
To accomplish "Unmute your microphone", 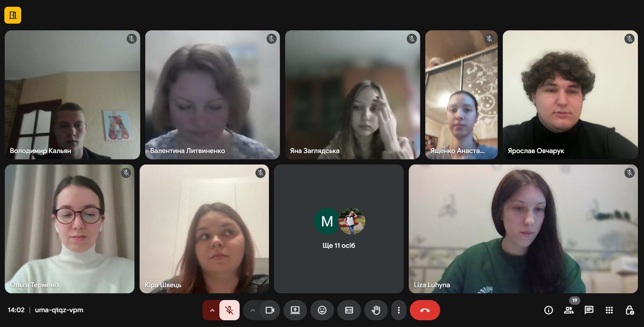I will (x=229, y=310).
